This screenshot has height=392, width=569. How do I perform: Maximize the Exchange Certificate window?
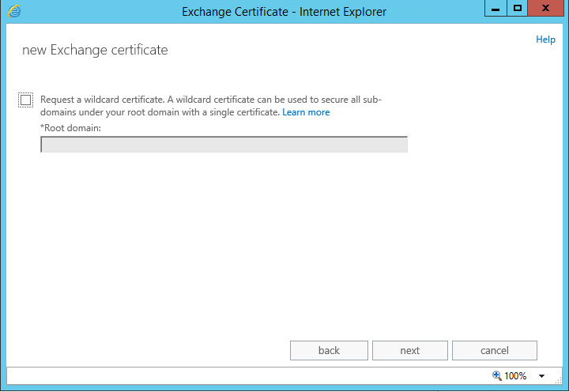click(x=518, y=9)
